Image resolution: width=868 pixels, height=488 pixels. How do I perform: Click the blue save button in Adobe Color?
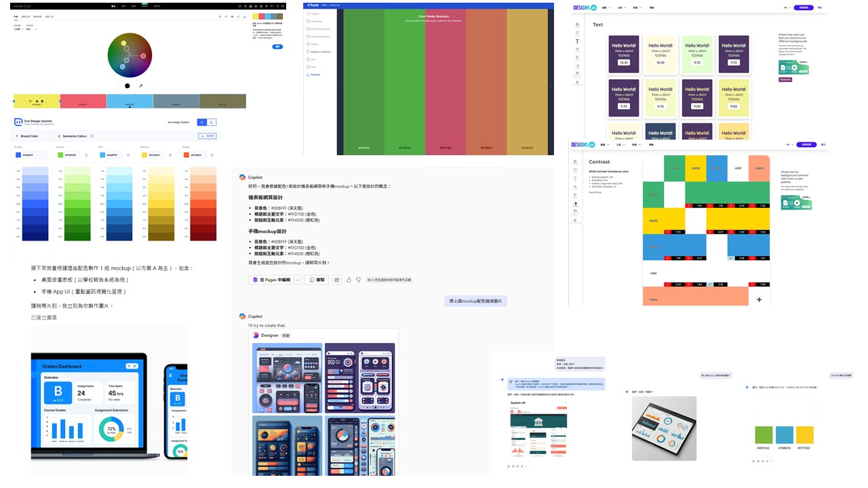[277, 47]
